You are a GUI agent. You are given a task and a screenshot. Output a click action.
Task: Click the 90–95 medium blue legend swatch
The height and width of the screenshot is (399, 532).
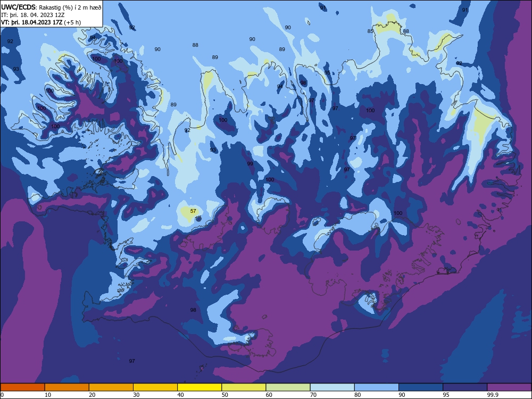[421, 387]
